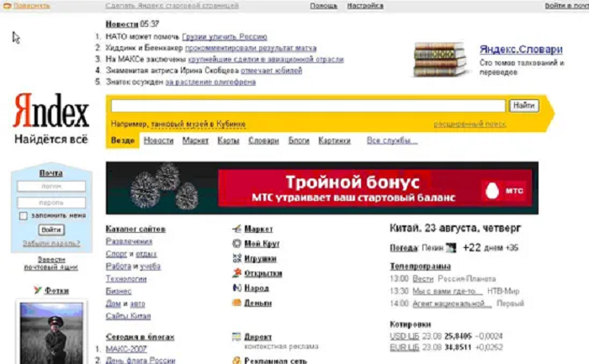Open the Настройка link in top bar
The width and height of the screenshot is (589, 364).
pos(365,6)
